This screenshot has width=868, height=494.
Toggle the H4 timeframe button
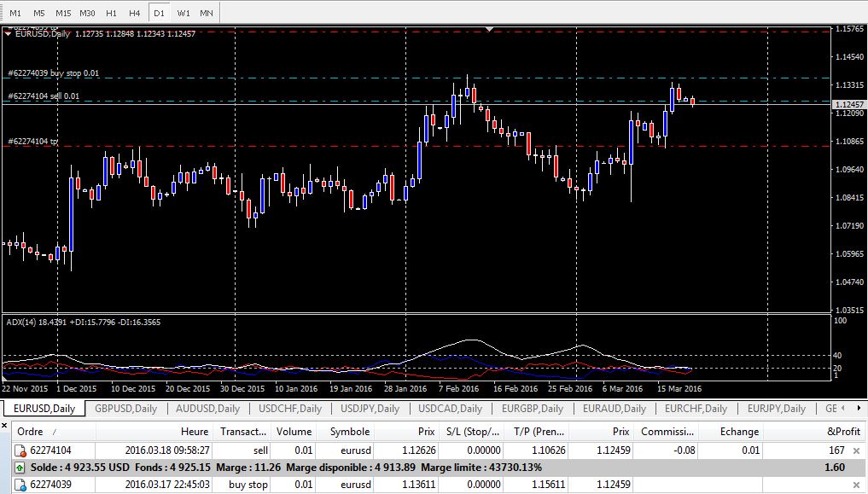tap(134, 14)
